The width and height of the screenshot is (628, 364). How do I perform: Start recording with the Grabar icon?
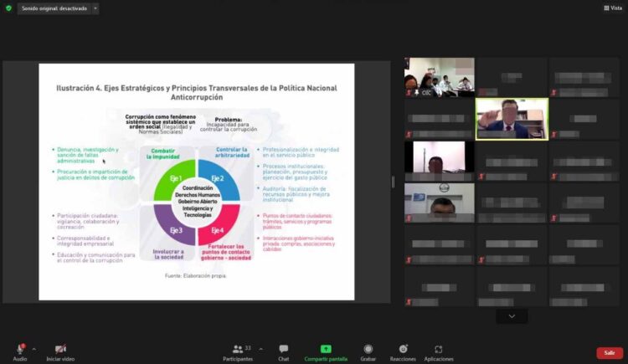coord(368,349)
